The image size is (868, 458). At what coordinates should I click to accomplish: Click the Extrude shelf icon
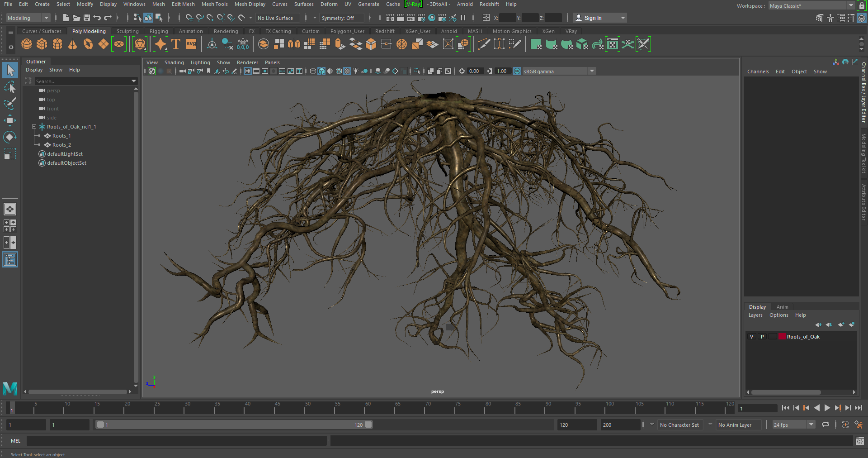340,44
